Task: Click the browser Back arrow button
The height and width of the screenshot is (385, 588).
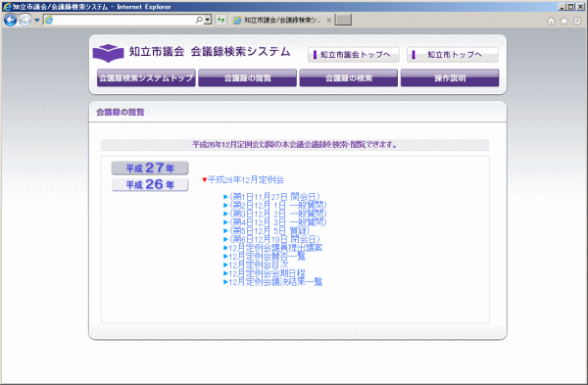Action: [x=10, y=20]
